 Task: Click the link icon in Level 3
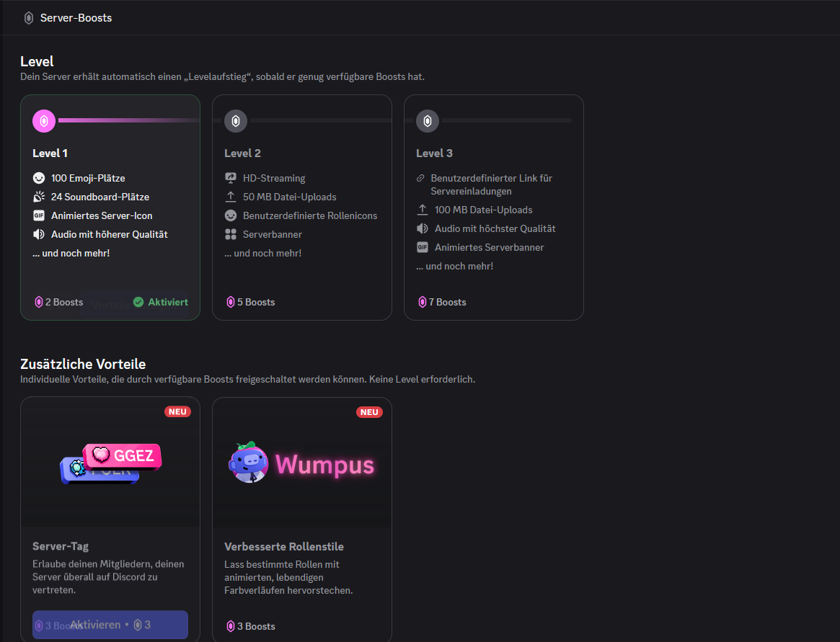pos(421,178)
